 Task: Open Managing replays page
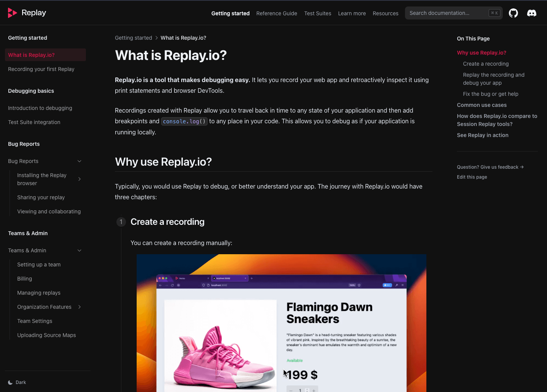[x=39, y=293]
